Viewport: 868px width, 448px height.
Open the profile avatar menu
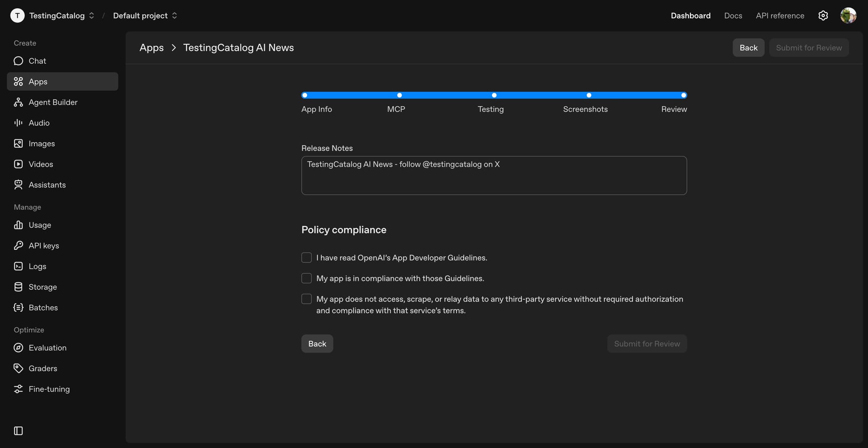pos(848,15)
